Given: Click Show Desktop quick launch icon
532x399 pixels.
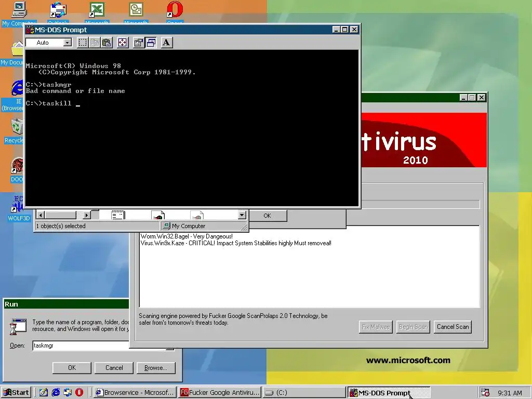Looking at the screenshot, I should click(x=43, y=393).
